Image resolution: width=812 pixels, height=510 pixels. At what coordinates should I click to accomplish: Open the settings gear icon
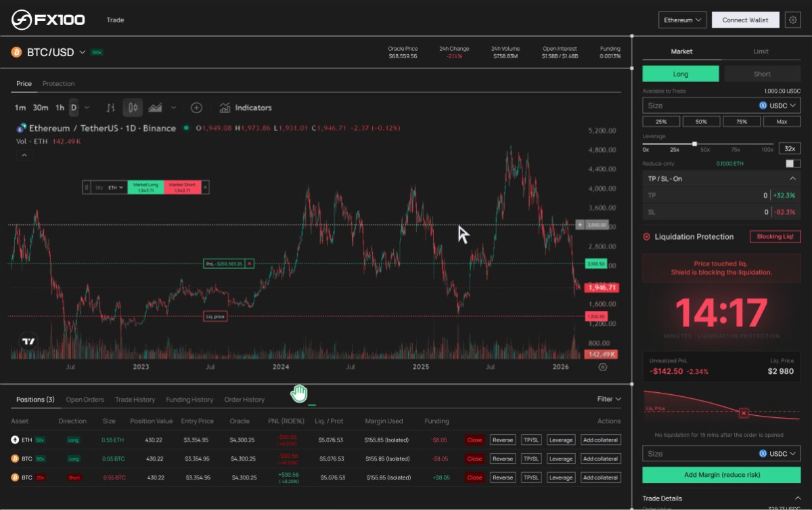[x=792, y=20]
